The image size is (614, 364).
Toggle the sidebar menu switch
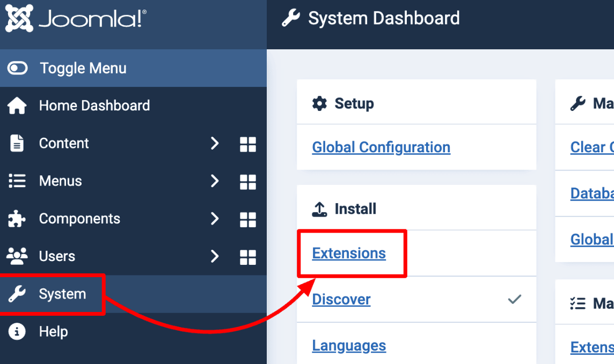point(17,68)
